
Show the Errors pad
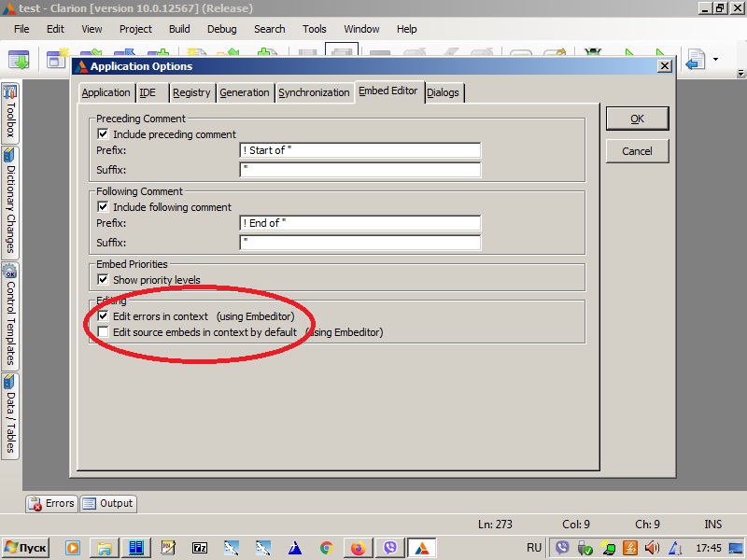(51, 503)
